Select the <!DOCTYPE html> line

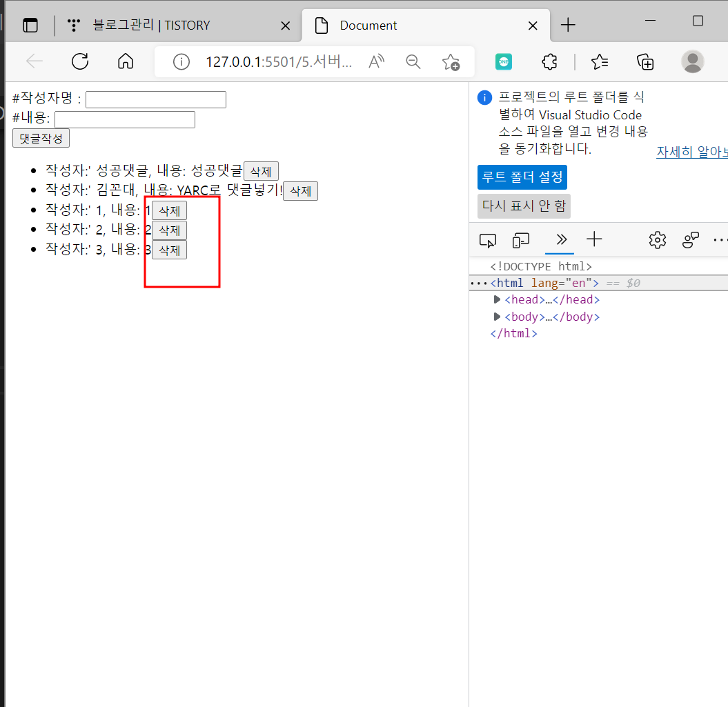(x=541, y=266)
